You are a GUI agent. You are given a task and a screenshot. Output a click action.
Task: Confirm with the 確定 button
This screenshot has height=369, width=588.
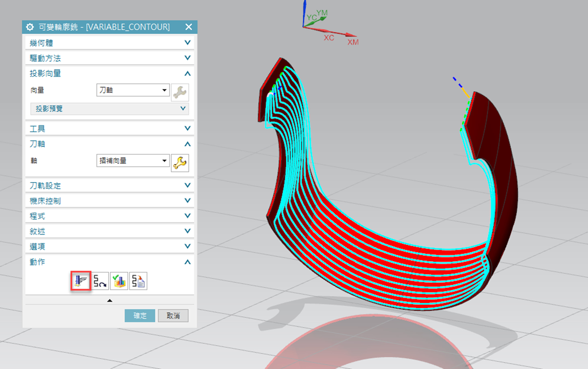[x=140, y=316]
